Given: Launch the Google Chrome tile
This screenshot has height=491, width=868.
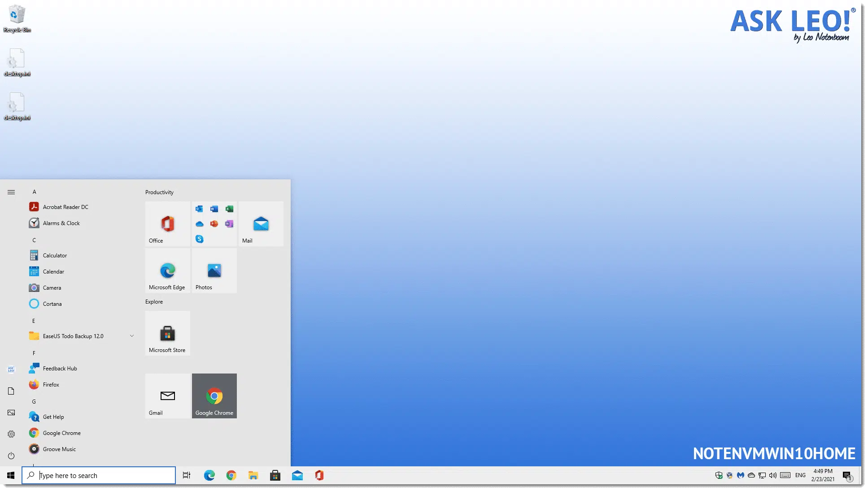Looking at the screenshot, I should pyautogui.click(x=214, y=396).
